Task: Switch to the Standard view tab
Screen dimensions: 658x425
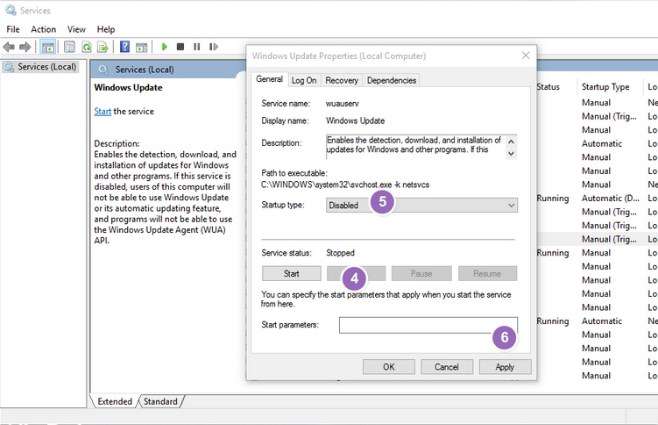Action: point(160,402)
